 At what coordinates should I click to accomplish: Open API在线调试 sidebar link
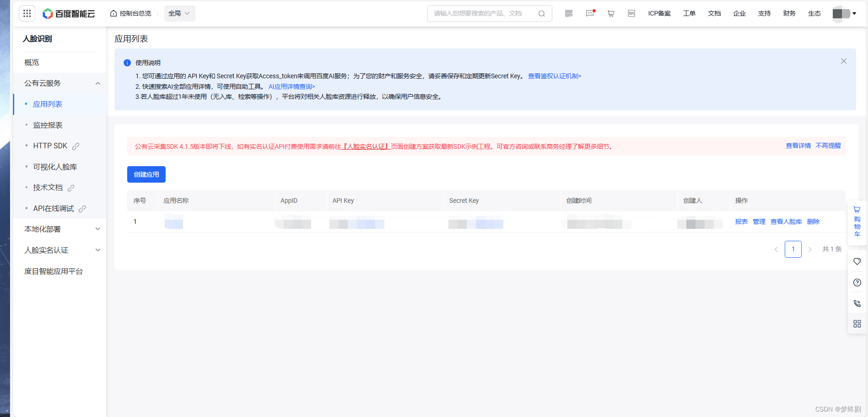pos(59,208)
